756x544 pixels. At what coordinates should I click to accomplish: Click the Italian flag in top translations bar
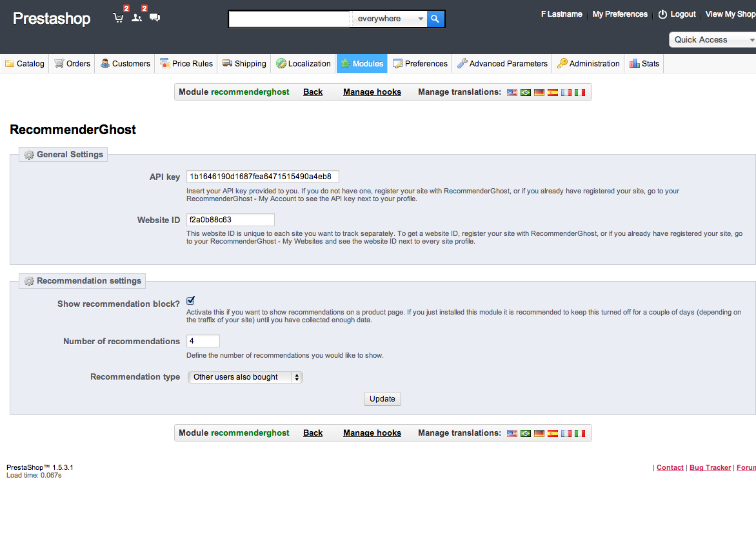coord(579,93)
